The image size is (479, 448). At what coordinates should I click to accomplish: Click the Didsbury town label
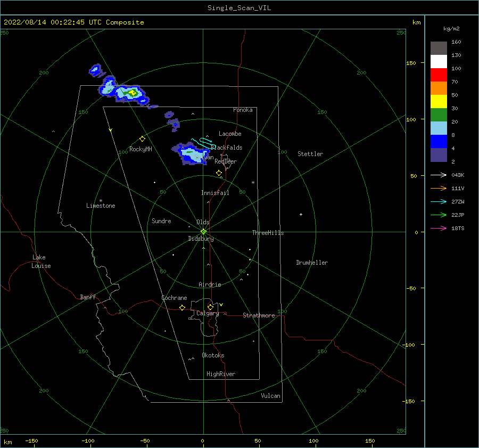tap(201, 239)
